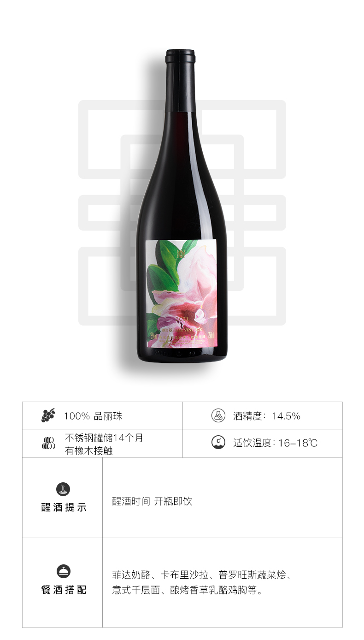
Task: Click the small gold logo on bottle label
Action: click(x=180, y=253)
